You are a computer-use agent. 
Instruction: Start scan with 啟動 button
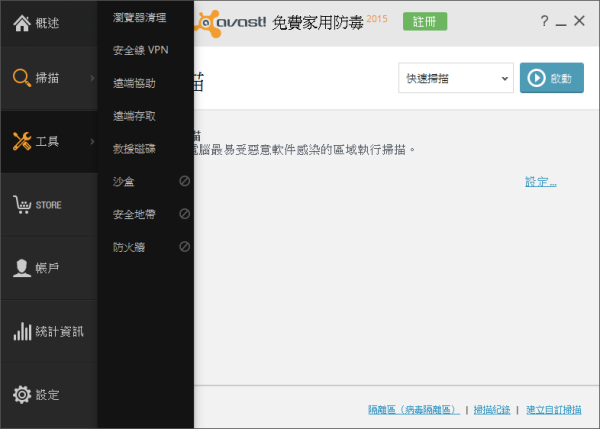pyautogui.click(x=551, y=78)
